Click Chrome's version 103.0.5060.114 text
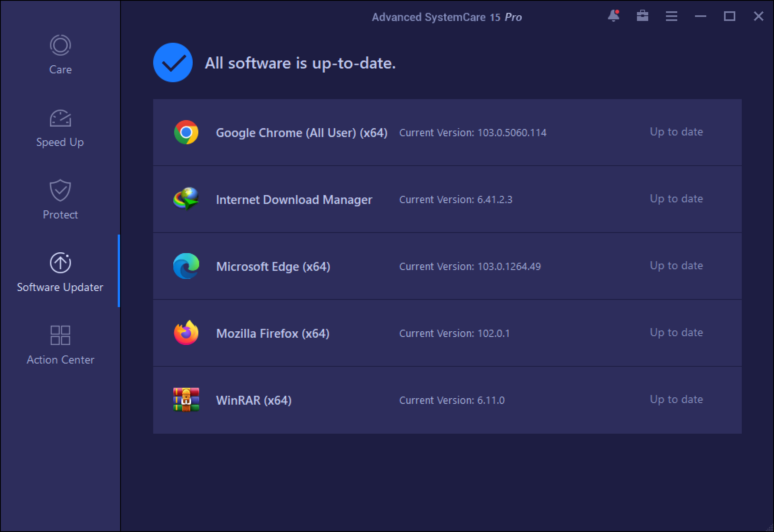Viewport: 774px width, 532px height. 512,133
